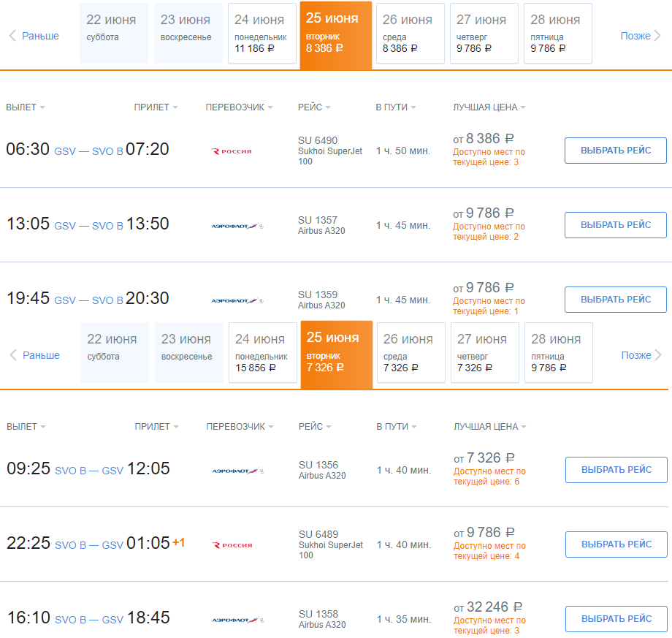672x638 pixels.
Task: Choose the 06:30 GSV to SVO flight
Action: coord(616,151)
